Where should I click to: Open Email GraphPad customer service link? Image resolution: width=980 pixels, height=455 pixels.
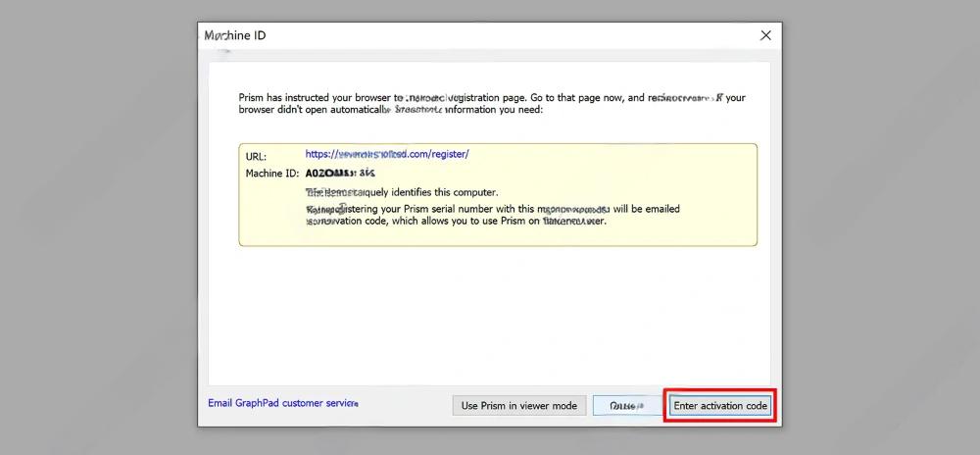pyautogui.click(x=283, y=403)
